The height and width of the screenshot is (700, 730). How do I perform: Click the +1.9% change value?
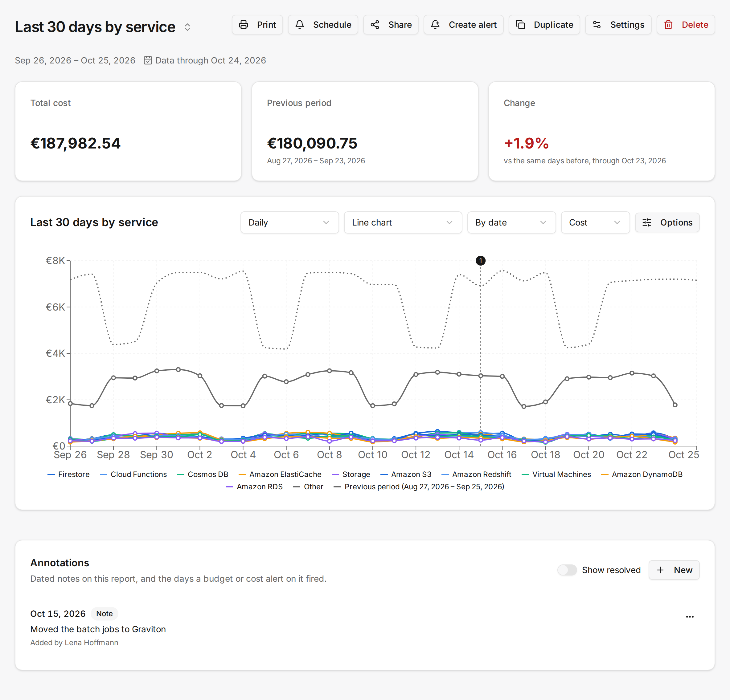click(526, 143)
